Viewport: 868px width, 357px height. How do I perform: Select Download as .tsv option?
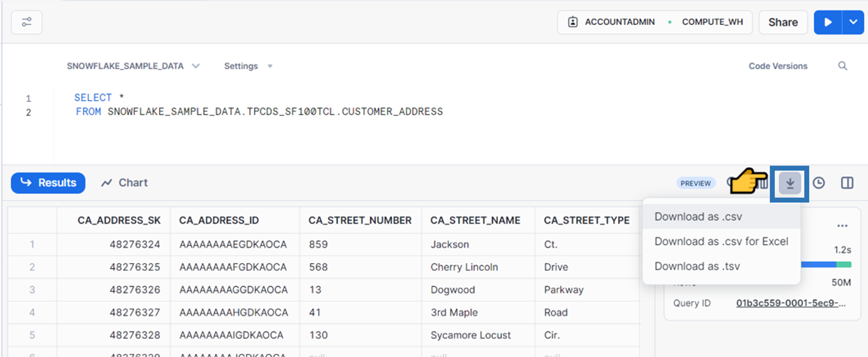click(697, 266)
